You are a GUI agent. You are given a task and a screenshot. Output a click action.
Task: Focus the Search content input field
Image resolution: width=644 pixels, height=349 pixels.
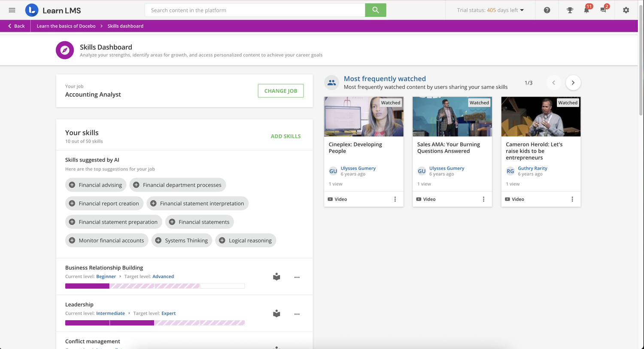[x=255, y=10]
